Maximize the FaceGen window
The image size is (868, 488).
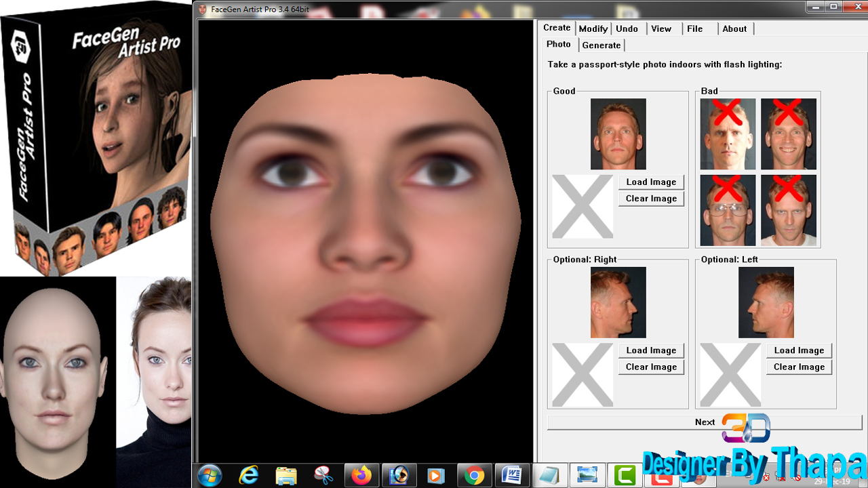(834, 6)
